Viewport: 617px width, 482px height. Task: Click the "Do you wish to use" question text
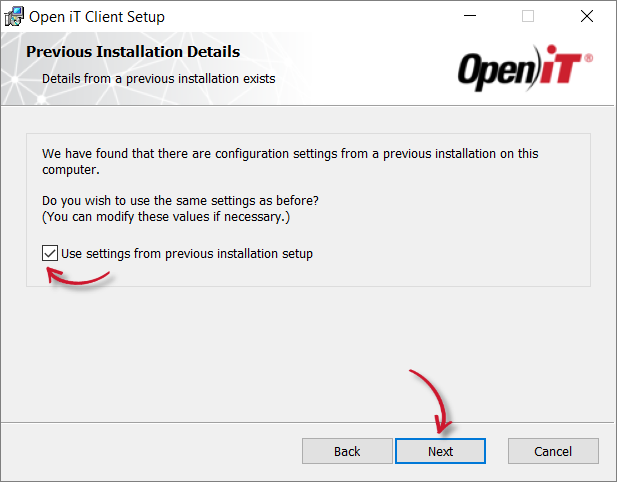[x=180, y=201]
